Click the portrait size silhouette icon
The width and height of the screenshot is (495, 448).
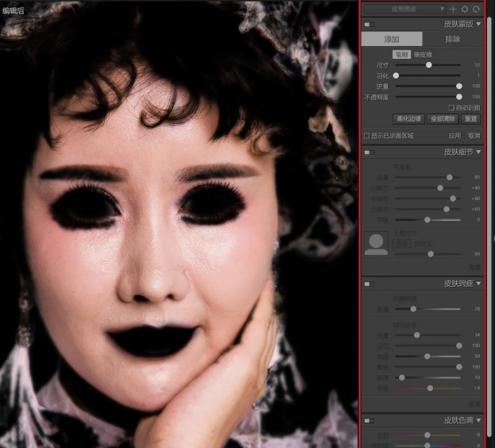coord(376,244)
